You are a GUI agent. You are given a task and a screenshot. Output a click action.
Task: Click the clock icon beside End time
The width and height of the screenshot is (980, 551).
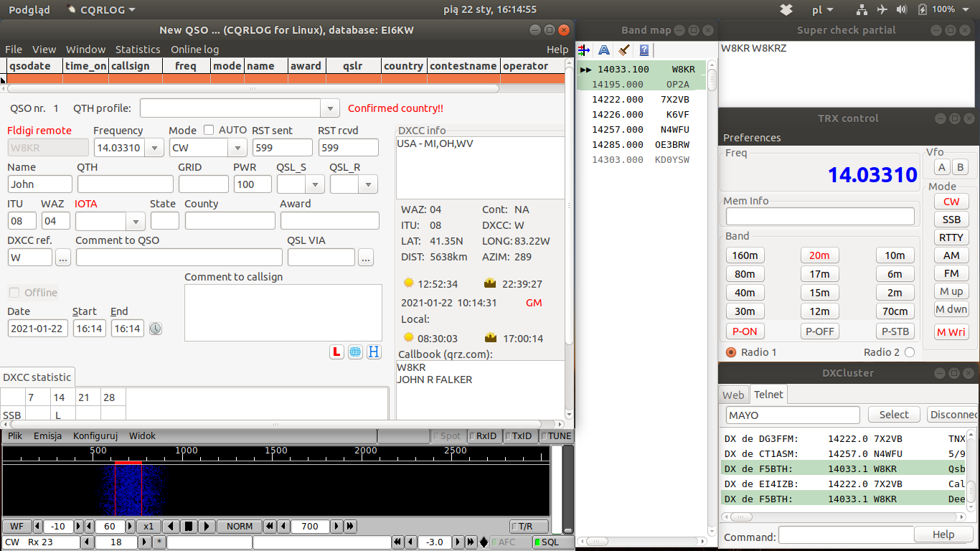pos(156,329)
